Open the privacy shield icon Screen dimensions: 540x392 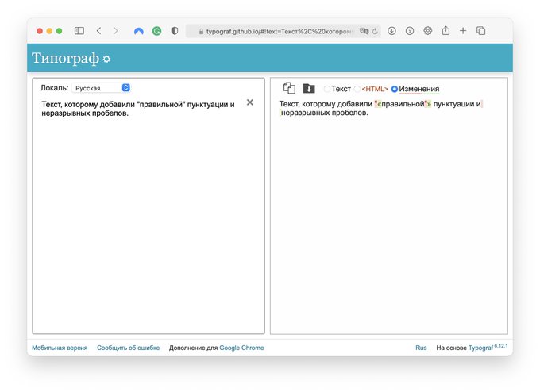[175, 31]
